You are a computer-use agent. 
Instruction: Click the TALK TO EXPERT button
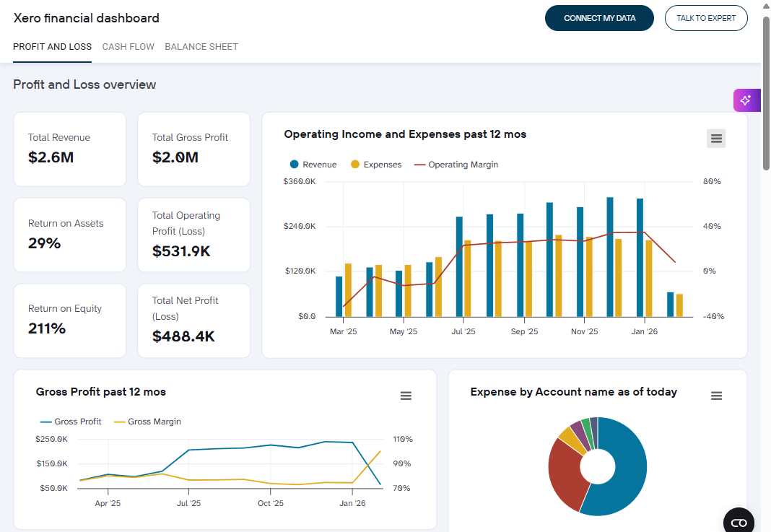(x=706, y=17)
